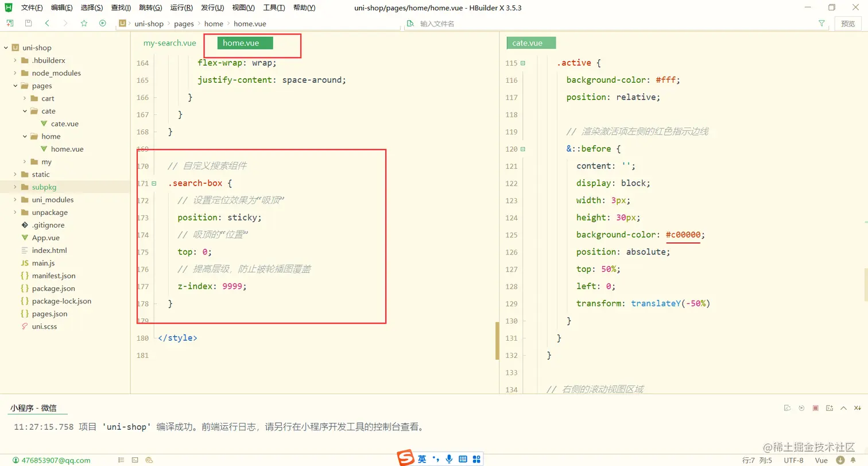
Task: Click the download update icon in status bar
Action: click(x=840, y=460)
